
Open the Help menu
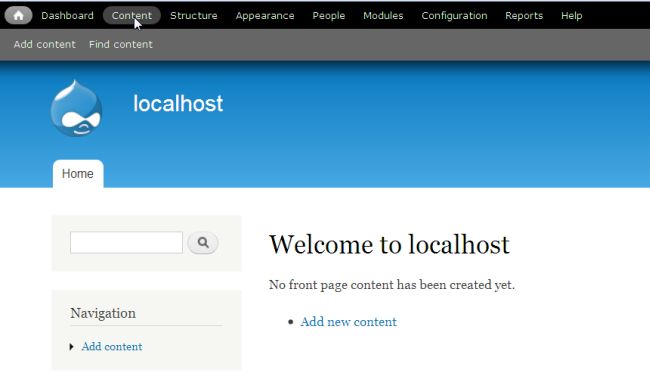click(572, 16)
